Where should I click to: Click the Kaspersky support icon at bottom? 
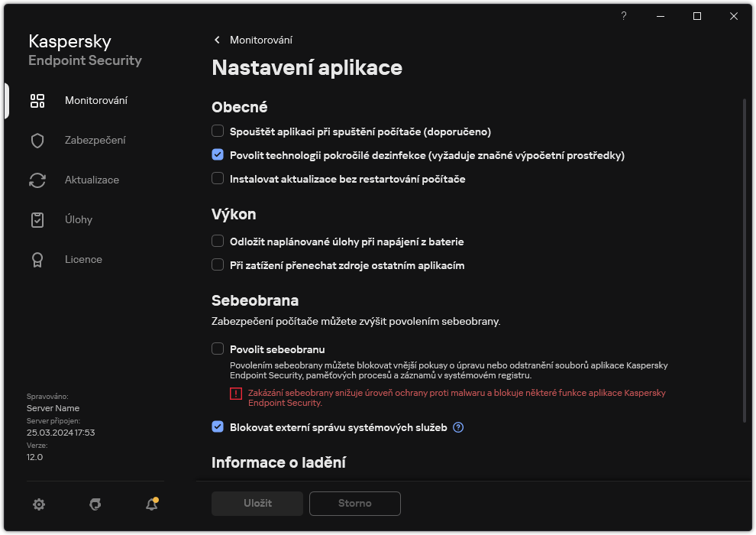95,504
